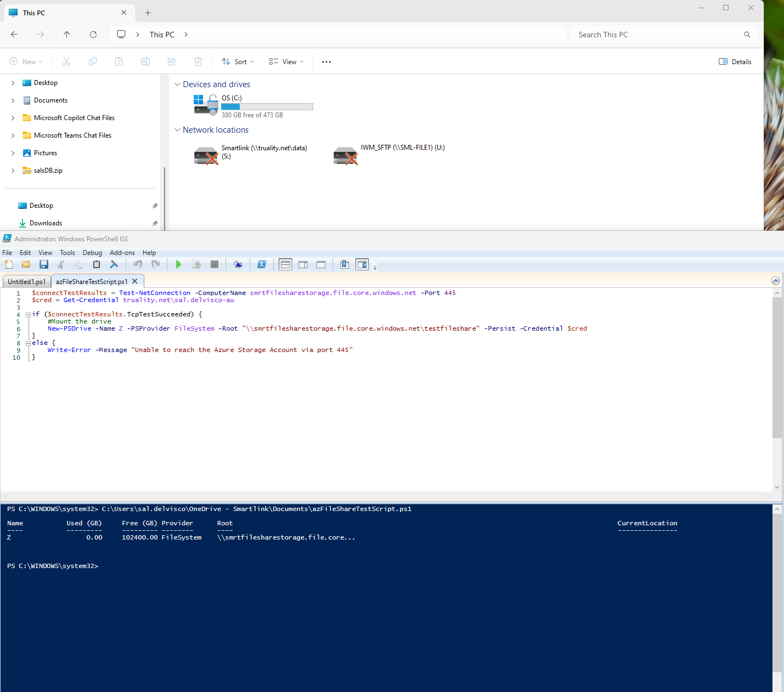This screenshot has height=692, width=784.
Task: Open a New Remote PowerShell Tab icon
Action: 238,264
